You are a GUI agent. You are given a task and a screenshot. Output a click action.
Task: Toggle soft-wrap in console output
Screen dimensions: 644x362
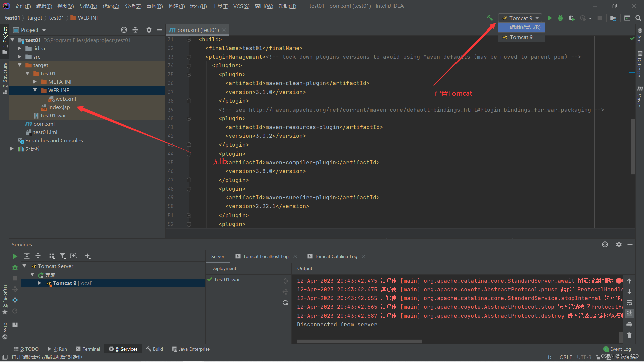(x=629, y=303)
